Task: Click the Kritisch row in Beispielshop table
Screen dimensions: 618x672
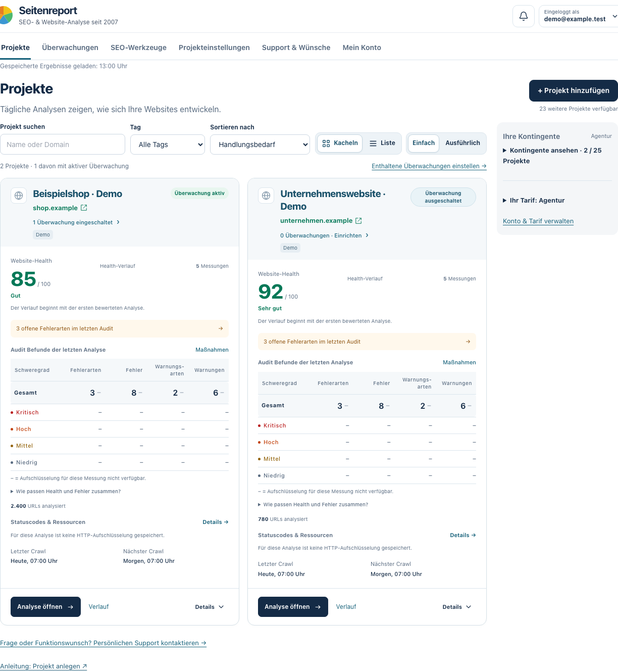Action: 120,412
